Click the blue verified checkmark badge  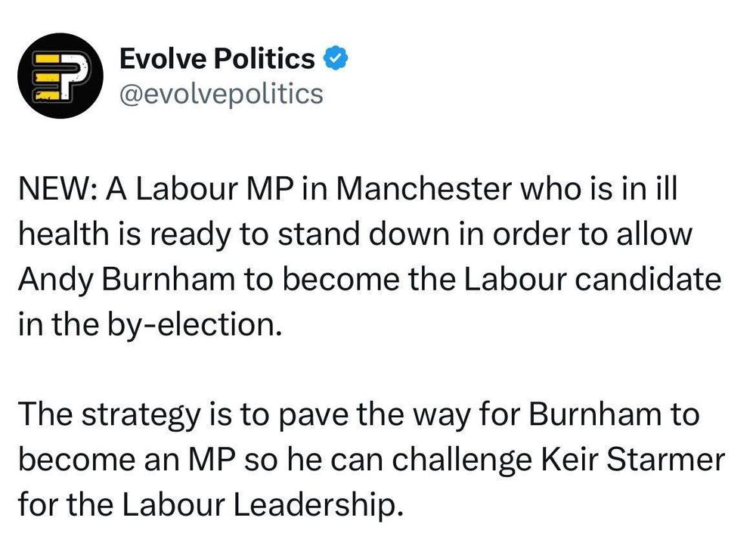[334, 58]
